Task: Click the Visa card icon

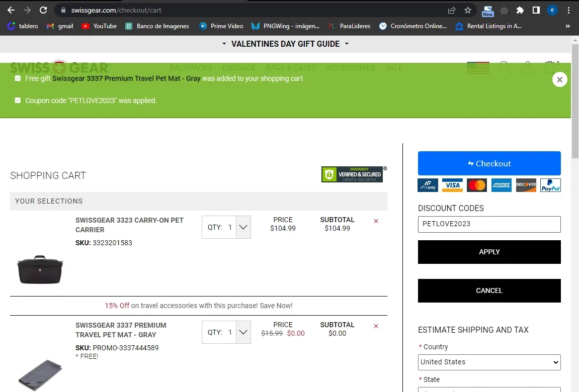Action: click(x=452, y=185)
